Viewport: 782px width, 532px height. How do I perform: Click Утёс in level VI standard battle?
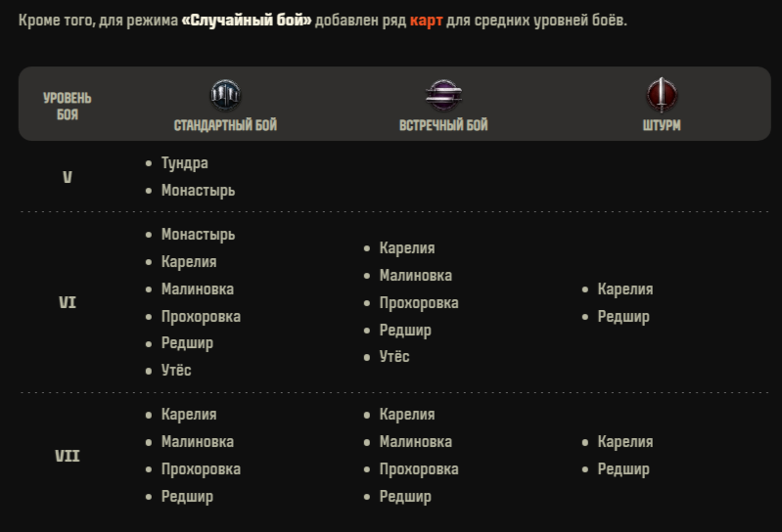click(176, 370)
